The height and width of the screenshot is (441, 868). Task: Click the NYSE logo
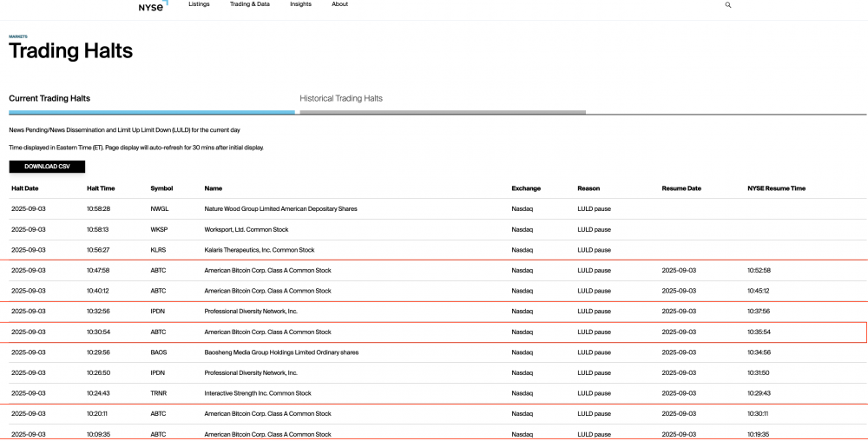(x=153, y=6)
